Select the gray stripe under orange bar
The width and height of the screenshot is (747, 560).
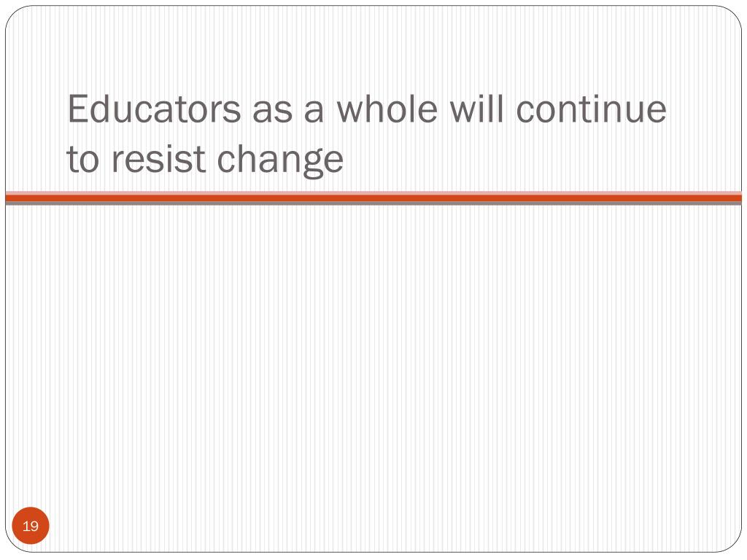[x=373, y=203]
